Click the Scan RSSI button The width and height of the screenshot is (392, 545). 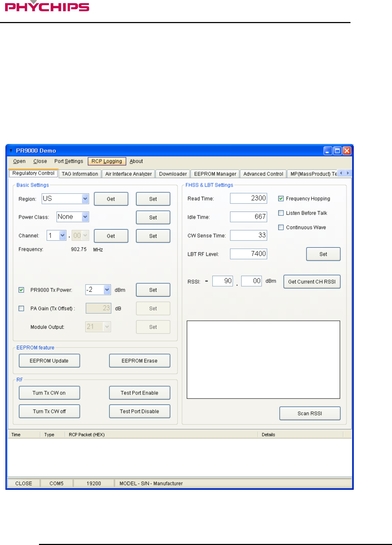click(x=310, y=413)
